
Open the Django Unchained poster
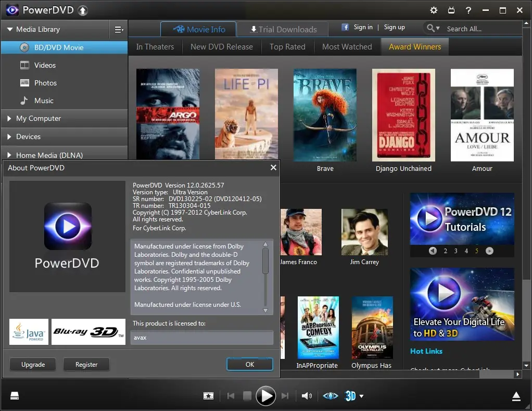pos(403,115)
